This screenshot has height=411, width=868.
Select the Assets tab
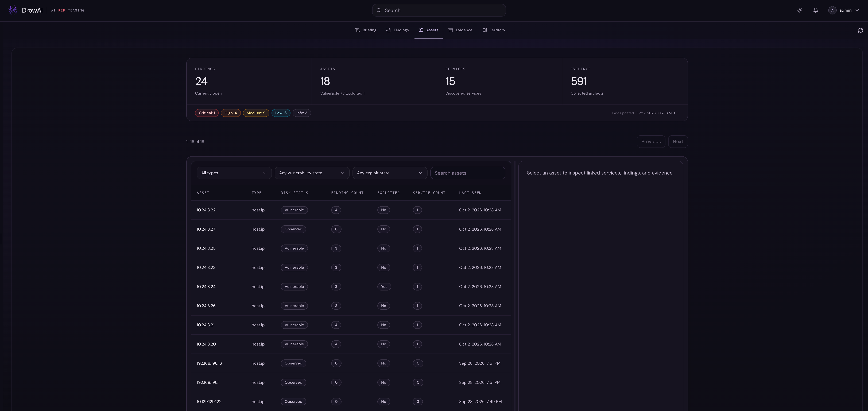[428, 30]
